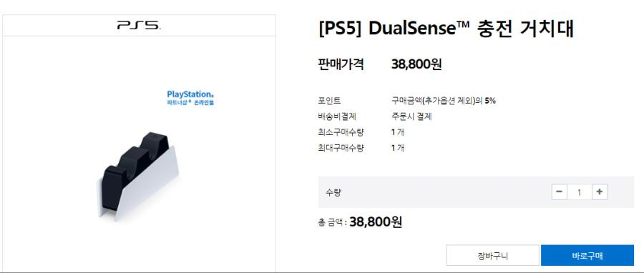Click the quantity number input field
Image resolution: width=644 pixels, height=273 pixels.
(579, 192)
